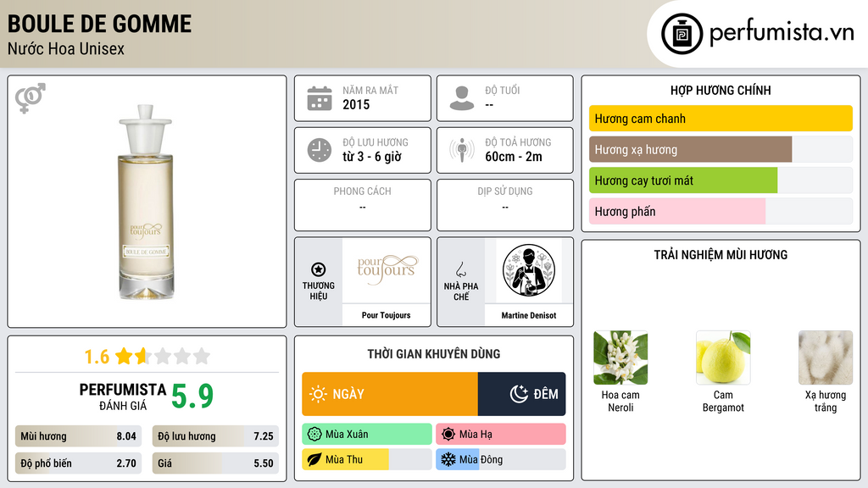Click the Nước Hoa Unisex subtitle
The height and width of the screenshot is (488, 868).
[x=66, y=48]
